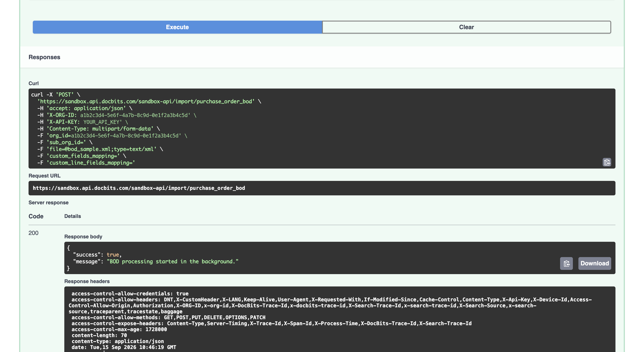Click the blue Execute button
This screenshot has height=352, width=644.
click(x=177, y=27)
